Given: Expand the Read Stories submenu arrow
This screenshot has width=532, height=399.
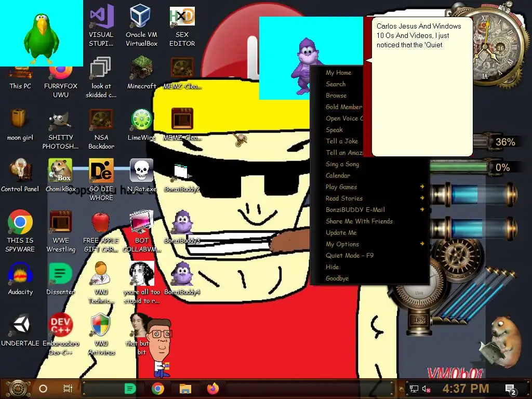Looking at the screenshot, I should 422,198.
